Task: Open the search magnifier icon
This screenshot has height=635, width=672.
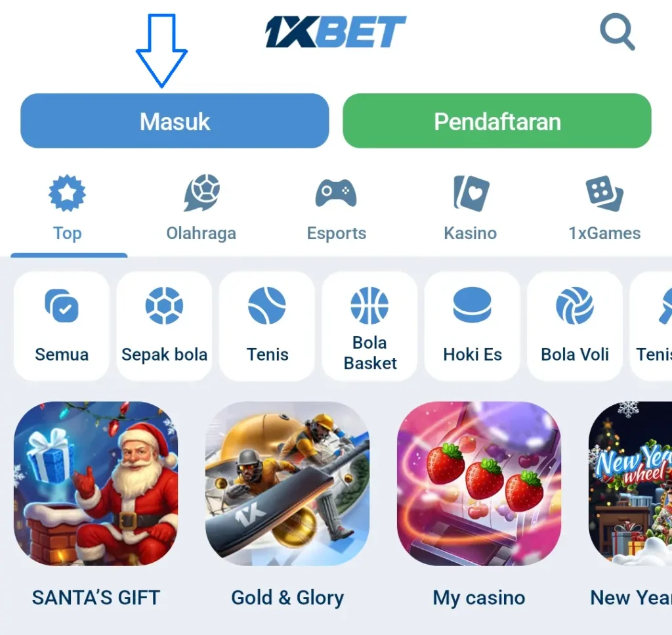Action: [x=617, y=32]
